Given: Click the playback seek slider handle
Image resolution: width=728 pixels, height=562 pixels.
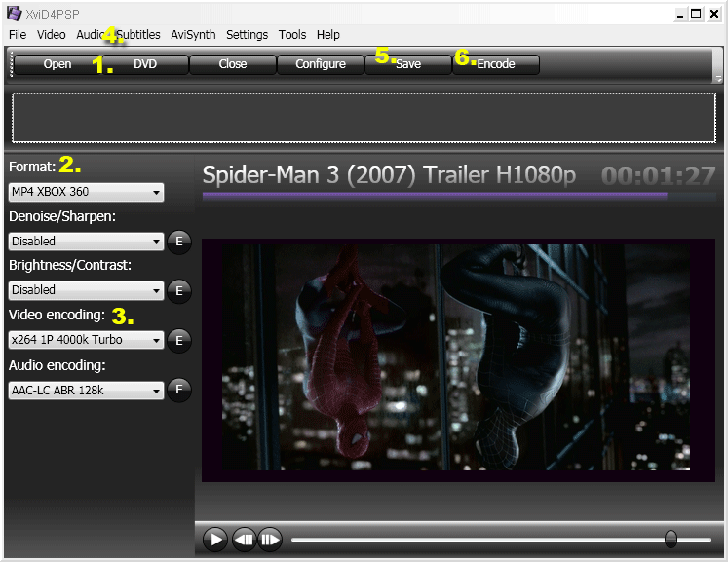Looking at the screenshot, I should pos(671,540).
